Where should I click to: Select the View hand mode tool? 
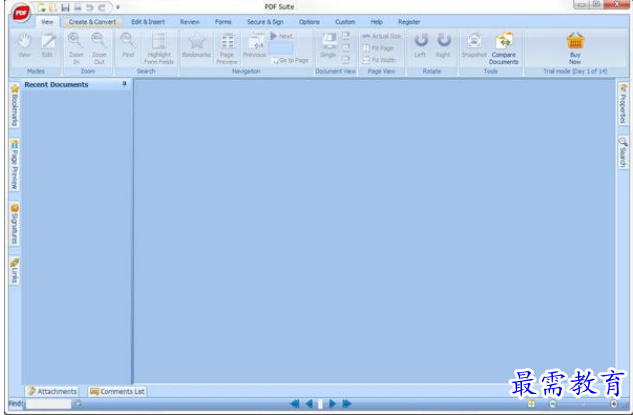coord(24,45)
